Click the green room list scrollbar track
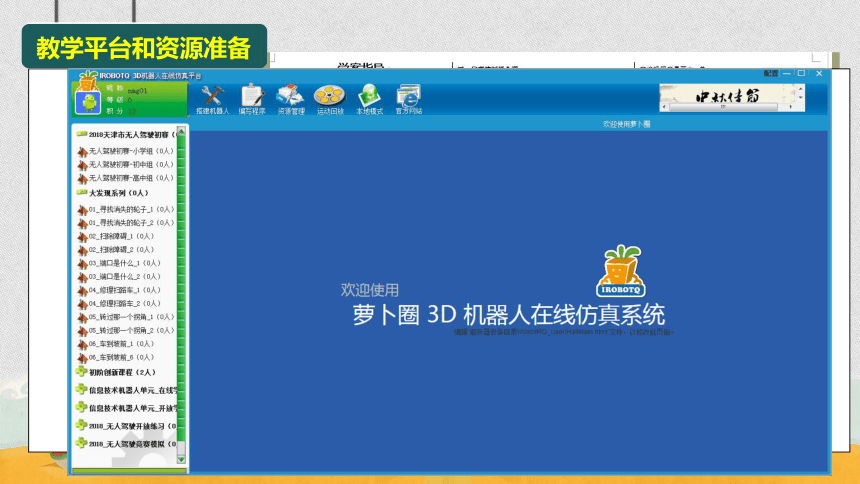 pyautogui.click(x=181, y=288)
